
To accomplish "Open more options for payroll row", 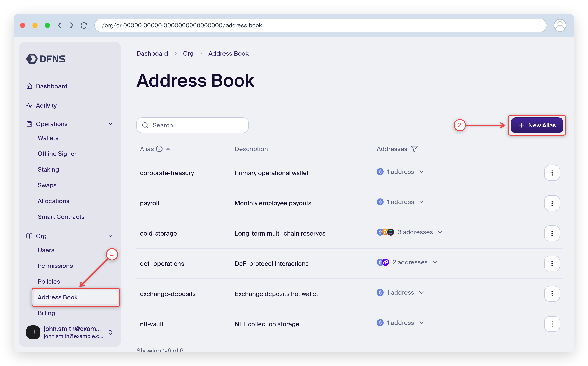I will (552, 203).
